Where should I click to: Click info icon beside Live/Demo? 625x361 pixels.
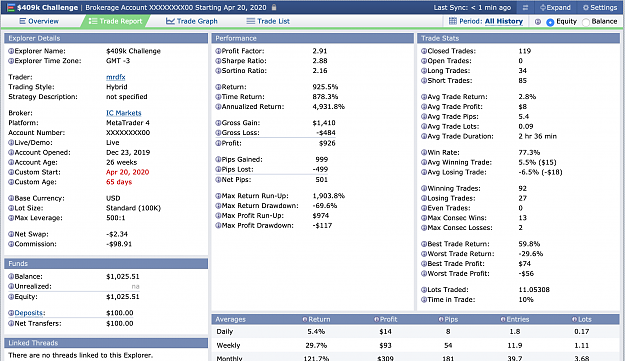point(11,143)
